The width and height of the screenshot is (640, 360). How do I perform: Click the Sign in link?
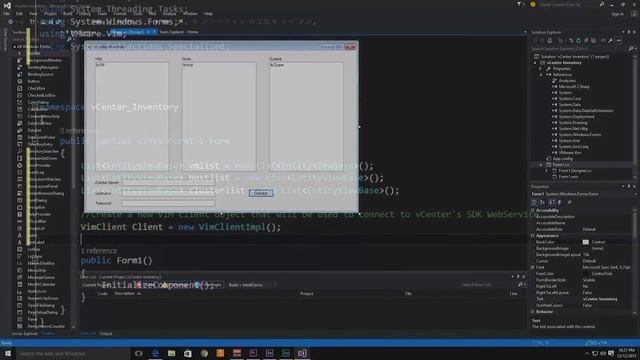pos(617,14)
